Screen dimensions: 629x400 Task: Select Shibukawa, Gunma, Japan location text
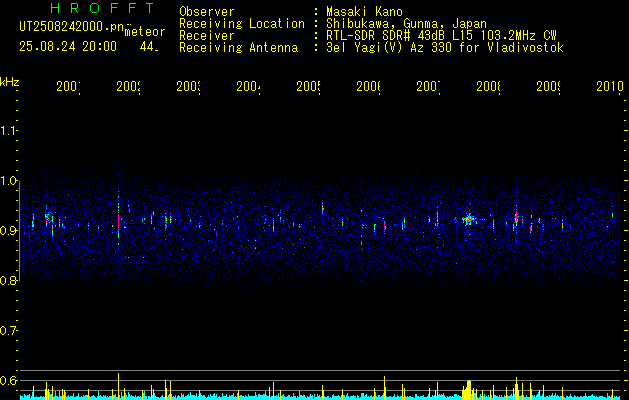point(406,24)
